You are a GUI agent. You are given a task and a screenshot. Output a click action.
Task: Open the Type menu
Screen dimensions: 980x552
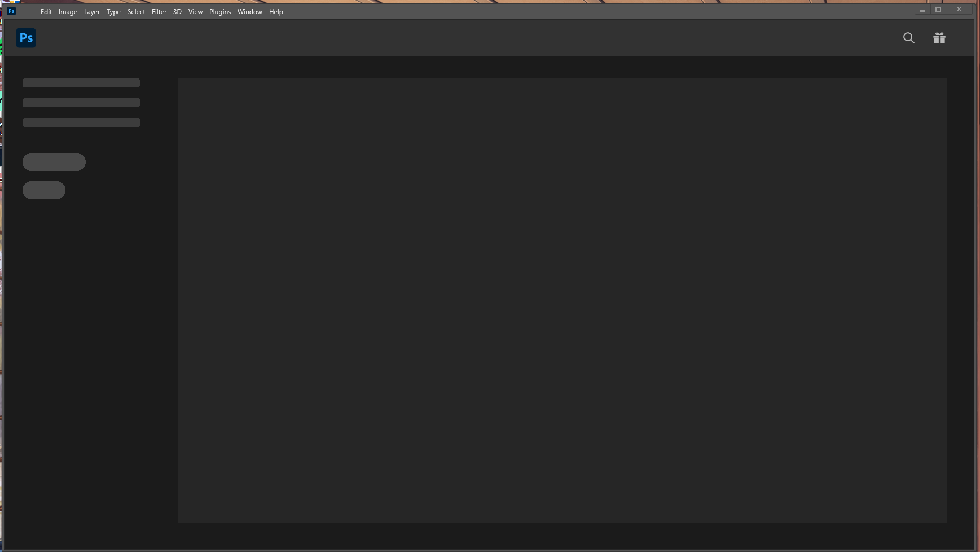coord(113,11)
